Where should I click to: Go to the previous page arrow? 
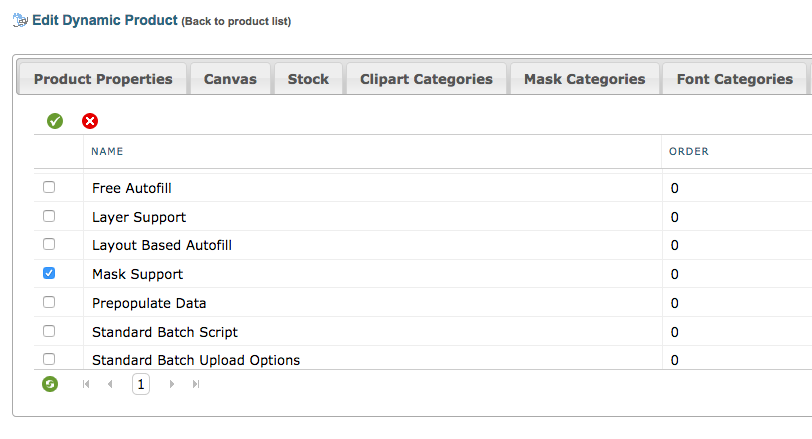coord(110,384)
